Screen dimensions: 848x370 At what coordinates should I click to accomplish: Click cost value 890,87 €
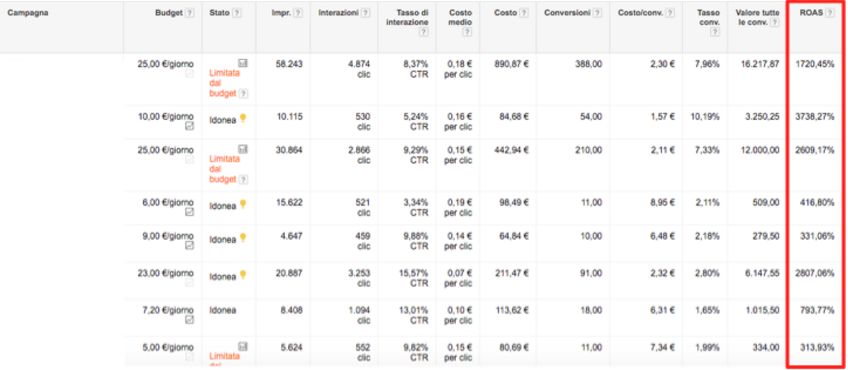(x=512, y=64)
